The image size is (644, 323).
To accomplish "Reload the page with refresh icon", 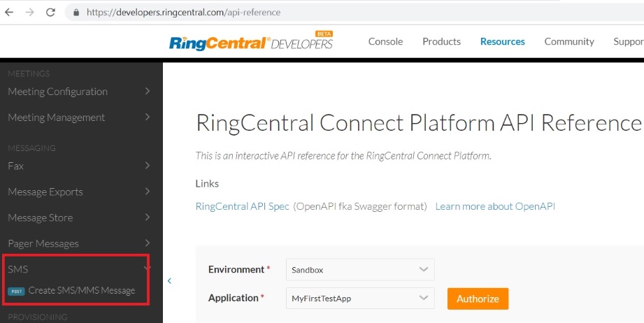I will coord(50,13).
